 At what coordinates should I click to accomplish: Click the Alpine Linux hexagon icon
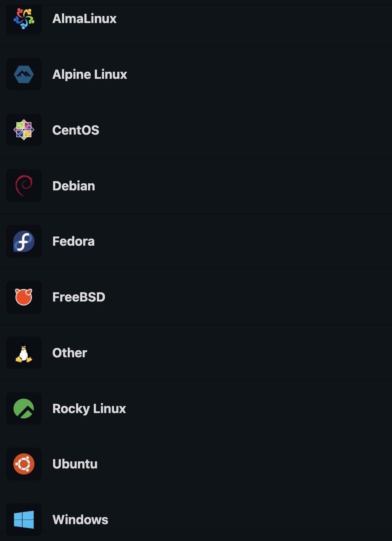24,74
